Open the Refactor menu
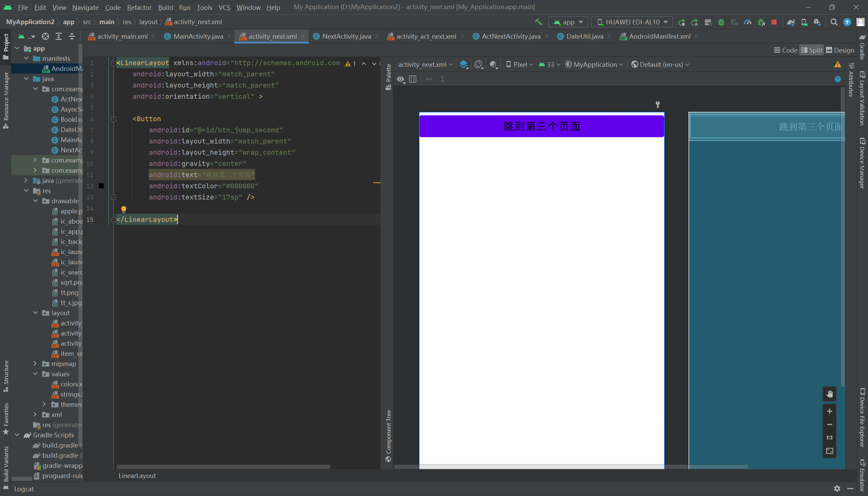868x496 pixels. click(x=139, y=7)
